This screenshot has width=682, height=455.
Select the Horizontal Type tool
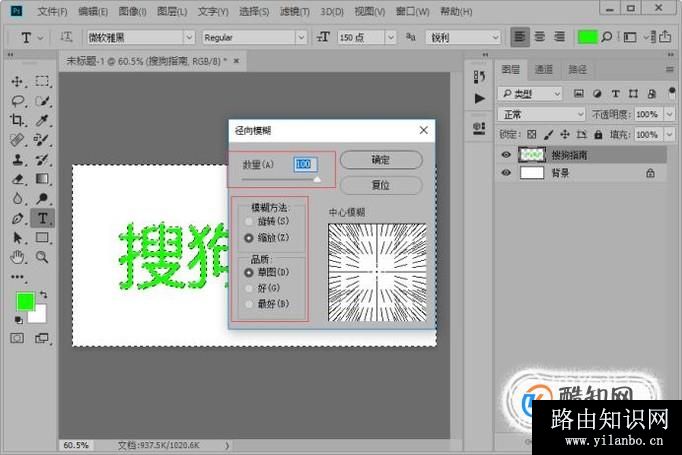[42, 218]
